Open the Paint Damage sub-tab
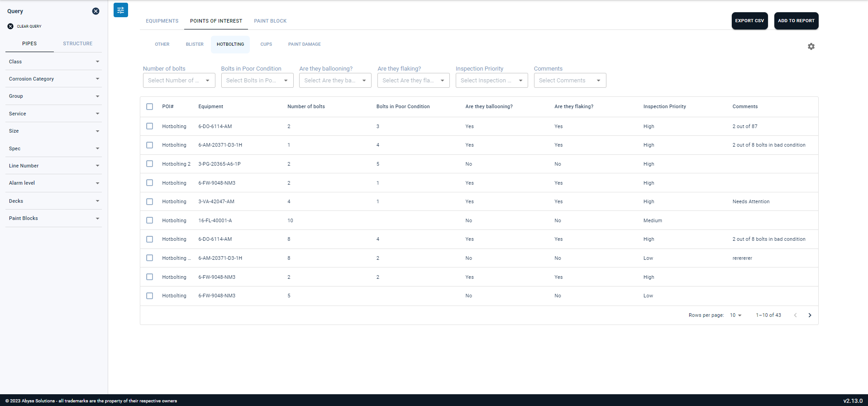 tap(304, 44)
